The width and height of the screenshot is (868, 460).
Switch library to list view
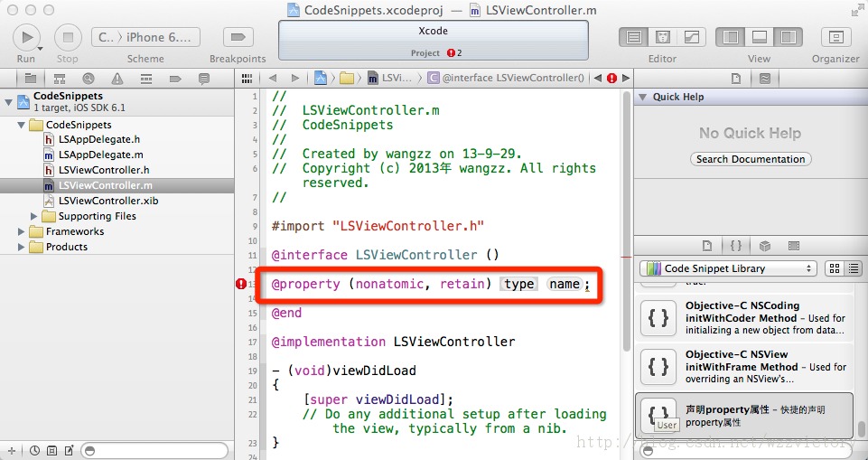tap(853, 268)
